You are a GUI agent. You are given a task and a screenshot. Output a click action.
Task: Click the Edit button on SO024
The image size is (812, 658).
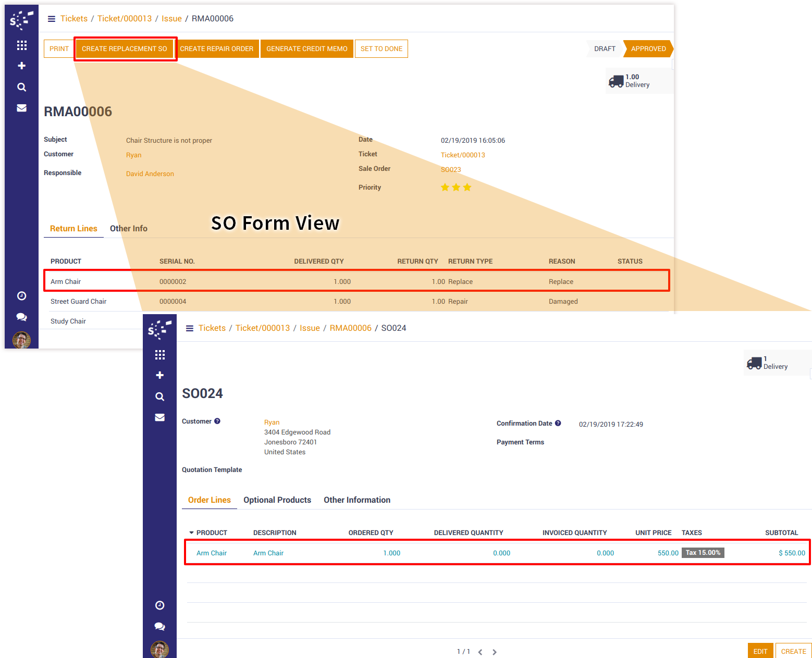pyautogui.click(x=760, y=651)
